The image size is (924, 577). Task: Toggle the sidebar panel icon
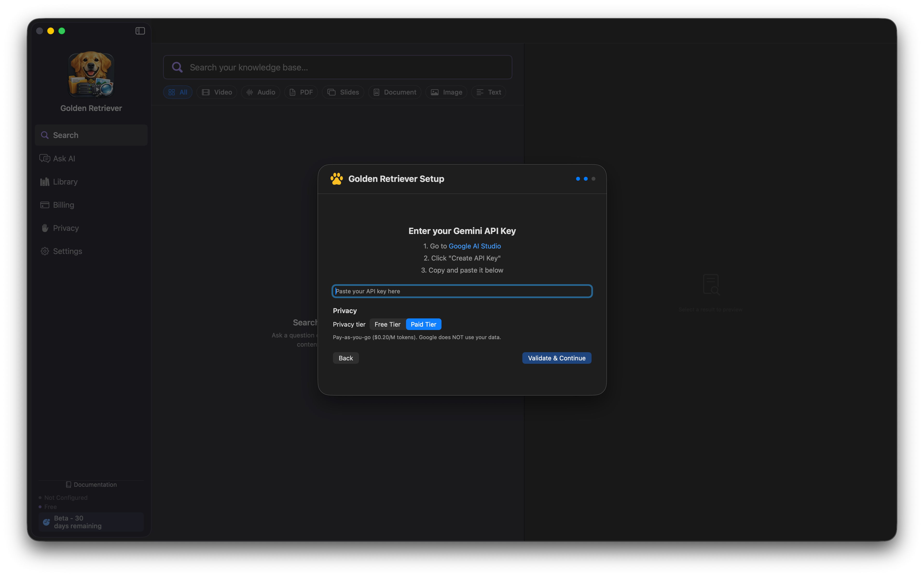(x=140, y=31)
